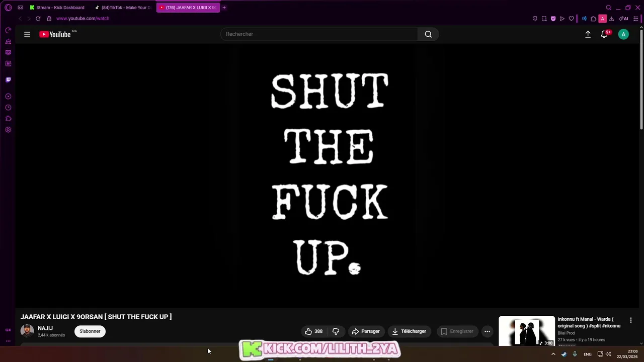Open Twitch panel in sidebar

click(x=8, y=79)
